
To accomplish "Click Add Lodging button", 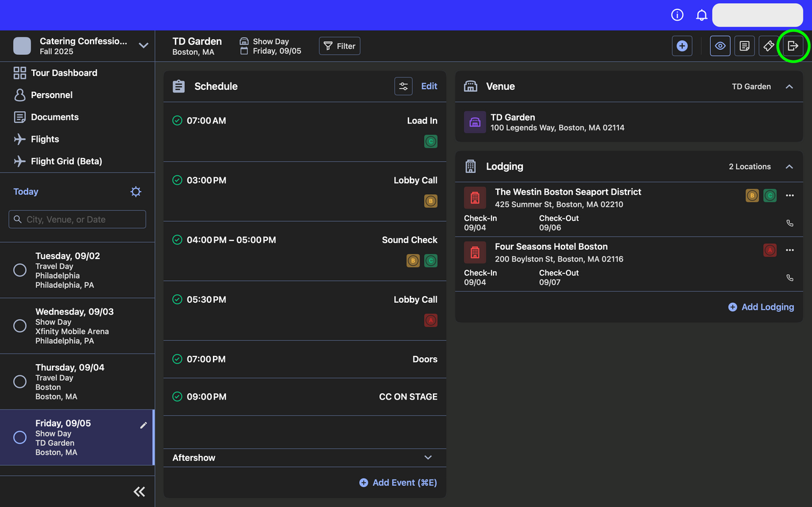I will pos(761,307).
